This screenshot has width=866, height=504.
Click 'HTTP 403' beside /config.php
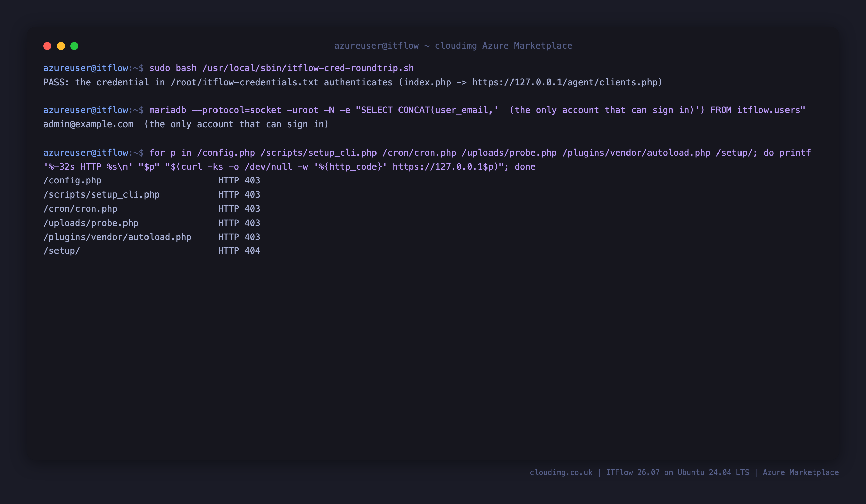pos(239,180)
